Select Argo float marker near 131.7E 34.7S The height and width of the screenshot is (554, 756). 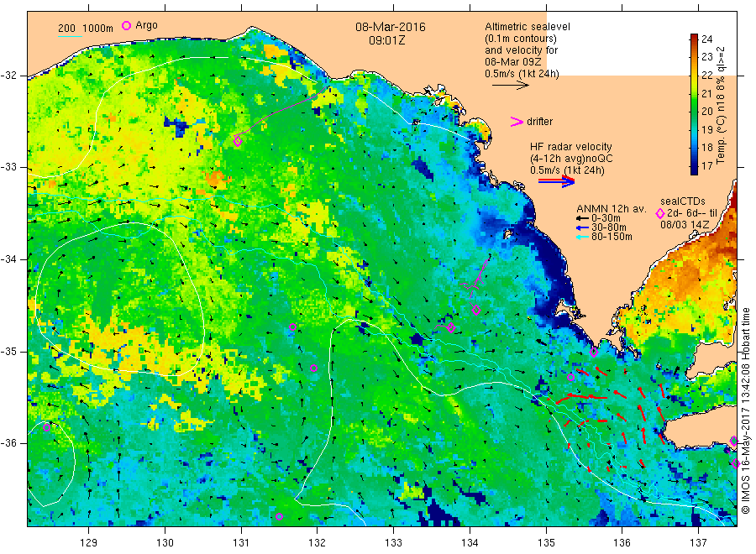pos(292,327)
